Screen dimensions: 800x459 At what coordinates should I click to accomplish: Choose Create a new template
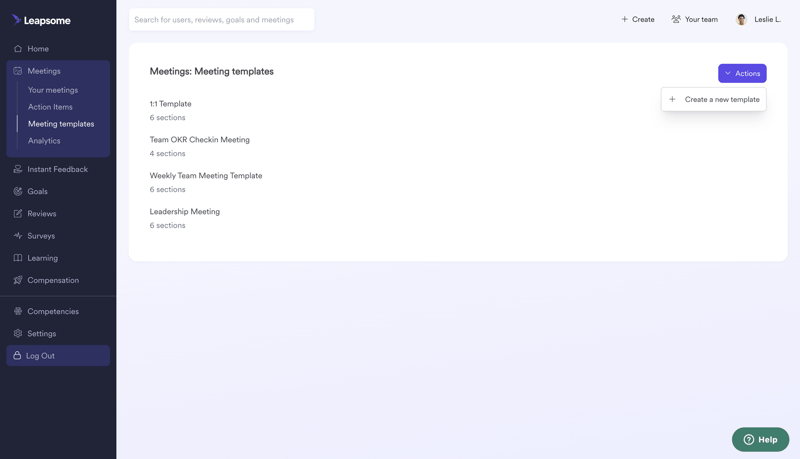click(x=714, y=99)
